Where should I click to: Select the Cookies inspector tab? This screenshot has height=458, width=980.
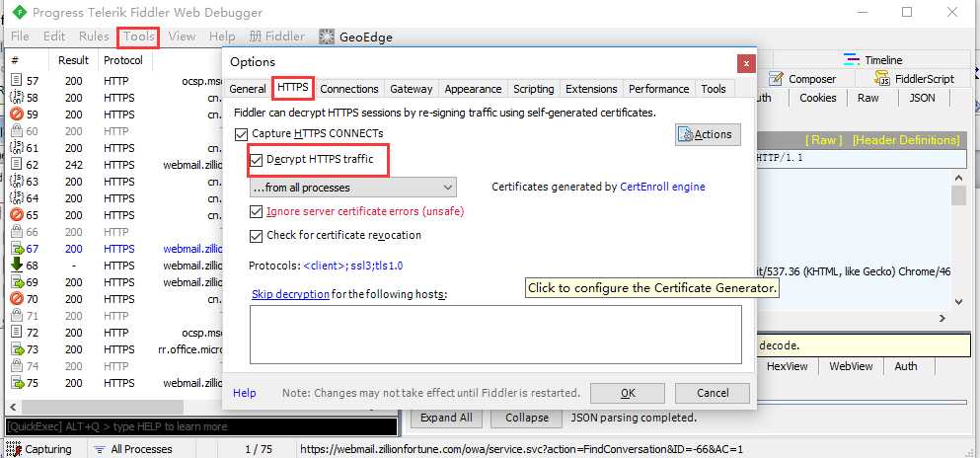(x=817, y=98)
